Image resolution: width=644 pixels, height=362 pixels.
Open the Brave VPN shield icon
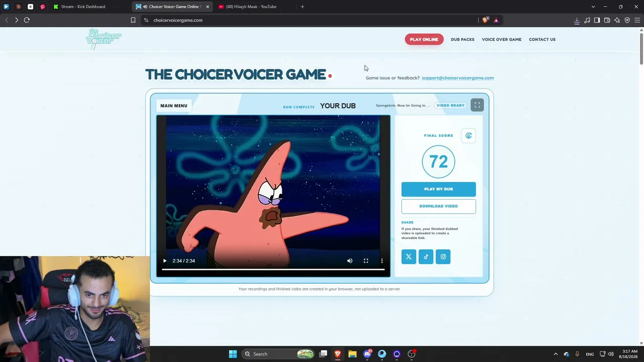tap(627, 20)
